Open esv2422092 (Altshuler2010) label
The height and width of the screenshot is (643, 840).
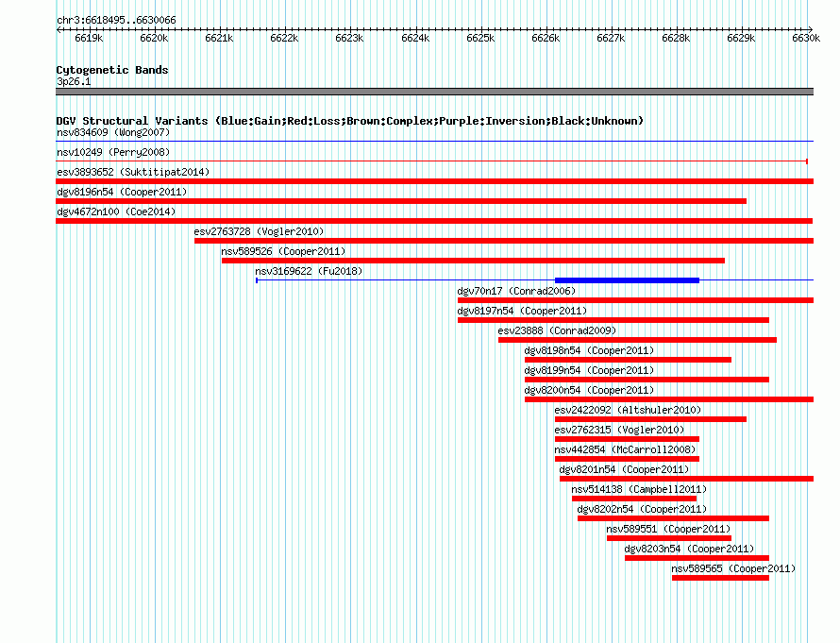pos(628,410)
